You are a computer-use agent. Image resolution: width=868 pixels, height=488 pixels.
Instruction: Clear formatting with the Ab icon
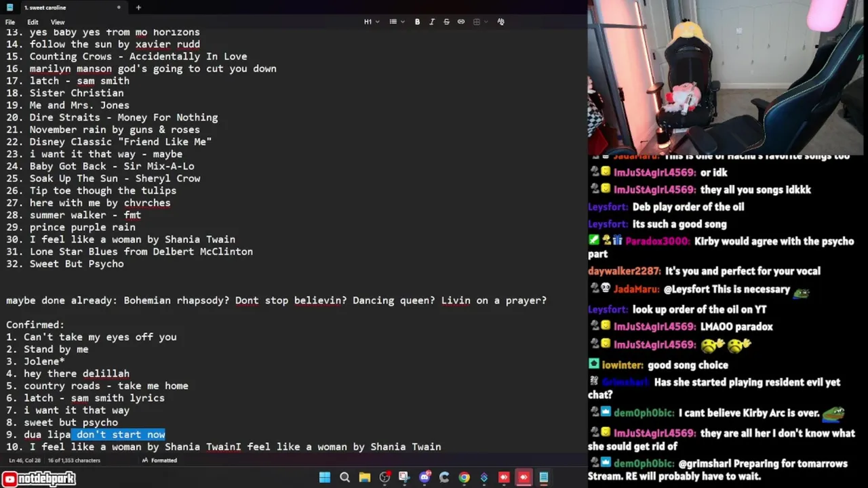tap(500, 22)
